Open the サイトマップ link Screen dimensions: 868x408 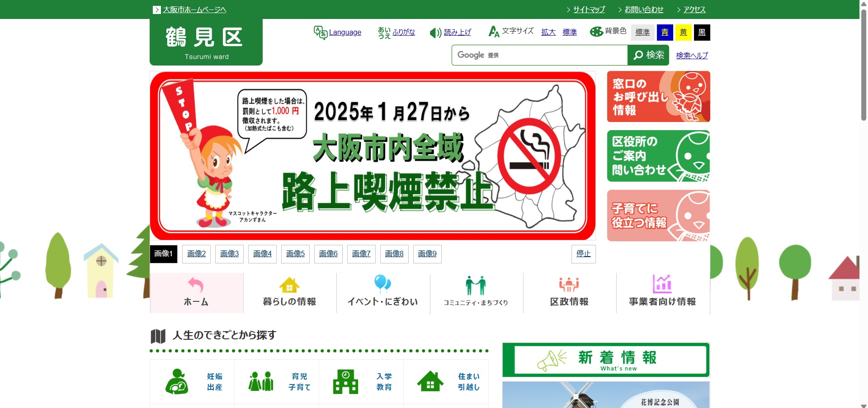[x=589, y=9]
